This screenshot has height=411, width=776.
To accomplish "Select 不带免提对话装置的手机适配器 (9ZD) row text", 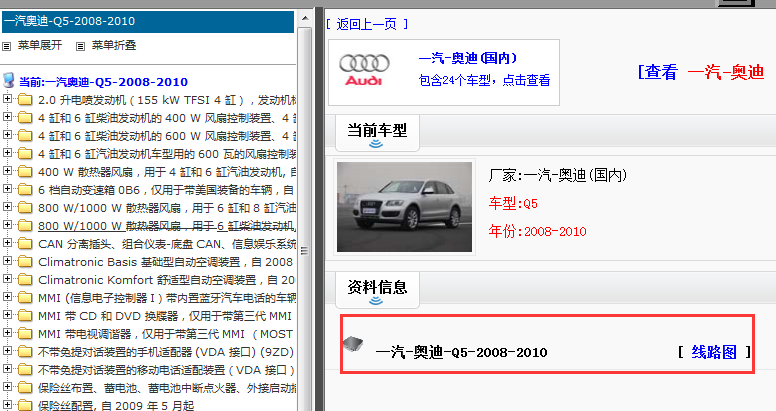I will click(166, 352).
